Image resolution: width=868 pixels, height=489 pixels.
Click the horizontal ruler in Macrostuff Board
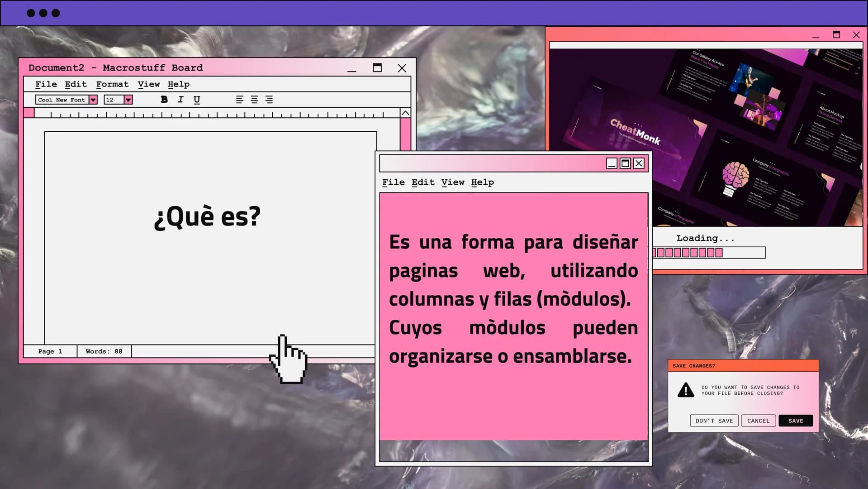pos(217,113)
